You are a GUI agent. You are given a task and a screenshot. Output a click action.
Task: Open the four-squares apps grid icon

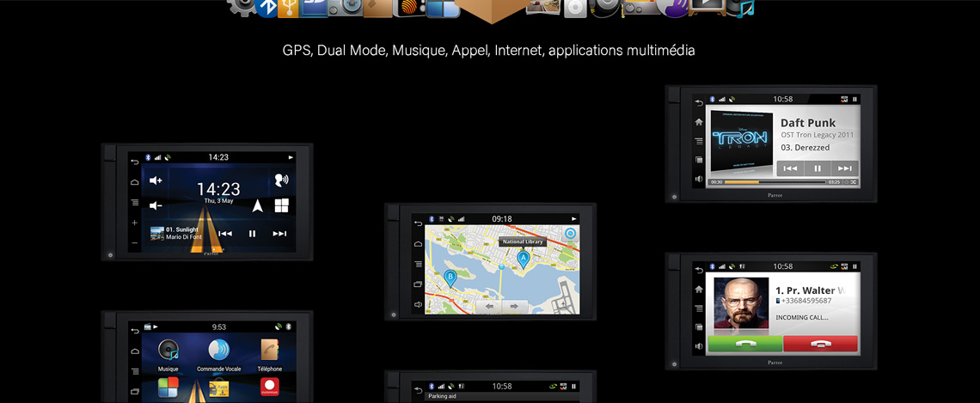[x=281, y=206]
